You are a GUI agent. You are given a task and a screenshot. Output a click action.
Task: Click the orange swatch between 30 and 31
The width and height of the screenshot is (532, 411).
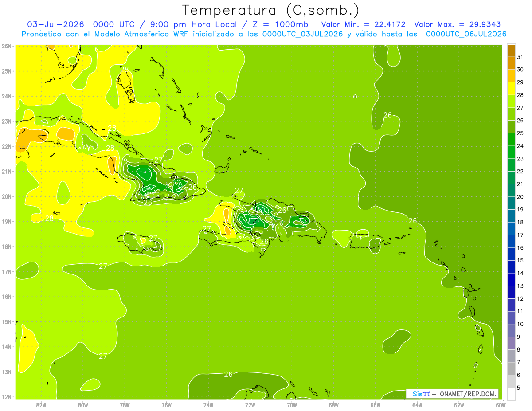point(511,63)
